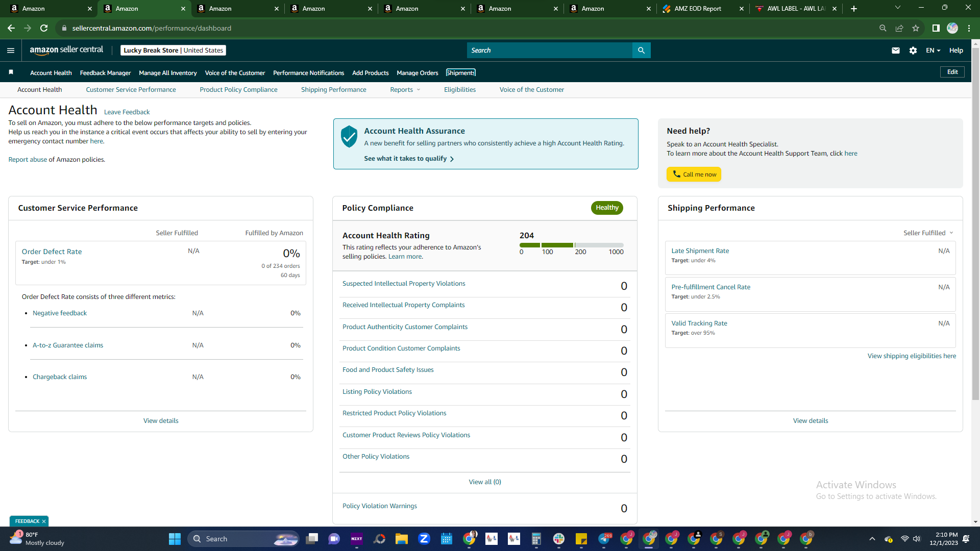Open the Chrome three-dot menu
The width and height of the screenshot is (980, 551).
[969, 28]
